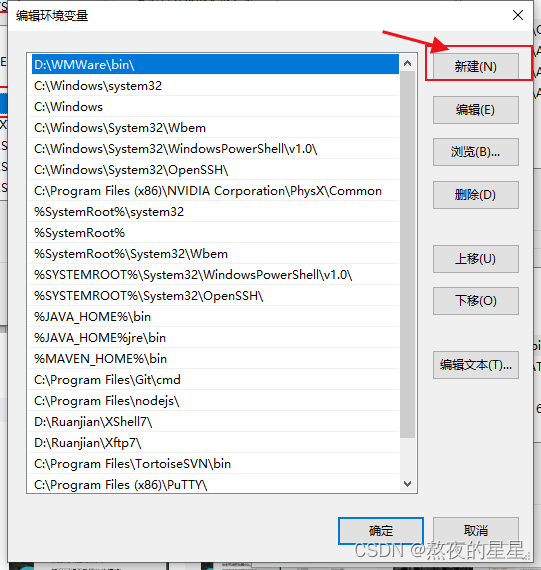Select %SYSTEMROOT%\System32\WindowsPowerShell\v1.0\ entry
The height and width of the screenshot is (570, 541).
(214, 275)
